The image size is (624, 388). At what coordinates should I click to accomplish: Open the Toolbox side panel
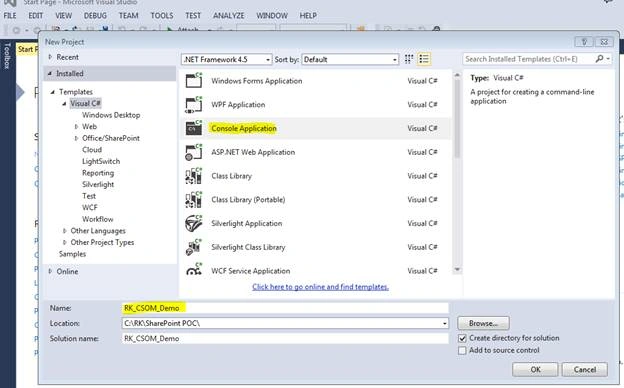tap(7, 56)
